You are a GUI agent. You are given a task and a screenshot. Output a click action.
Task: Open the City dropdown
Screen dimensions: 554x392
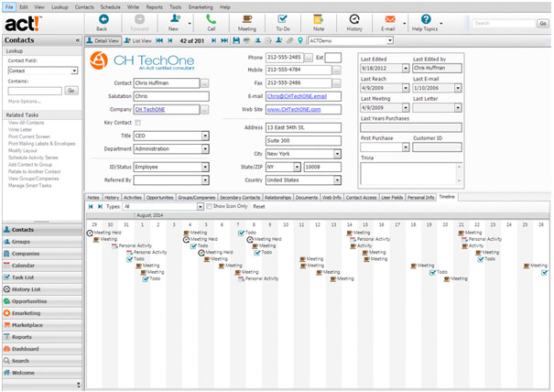(337, 154)
